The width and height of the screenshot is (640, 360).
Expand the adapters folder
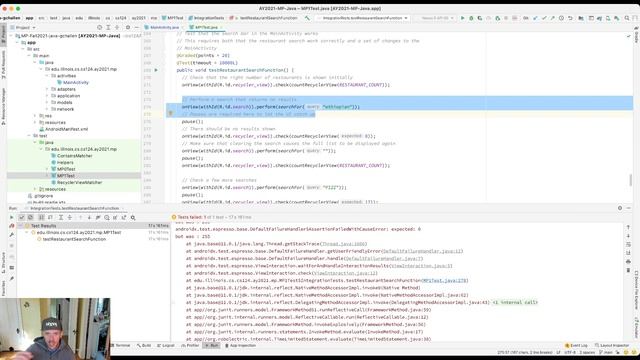pyautogui.click(x=47, y=89)
